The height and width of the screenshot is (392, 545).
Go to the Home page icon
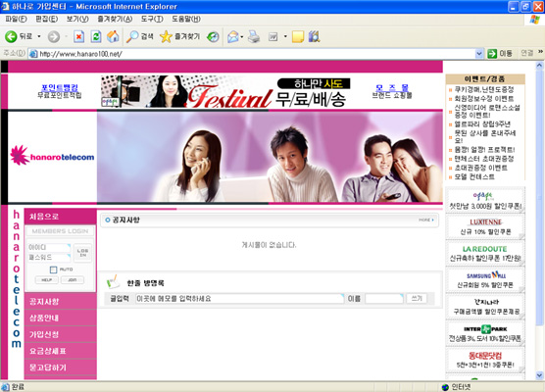(x=113, y=36)
